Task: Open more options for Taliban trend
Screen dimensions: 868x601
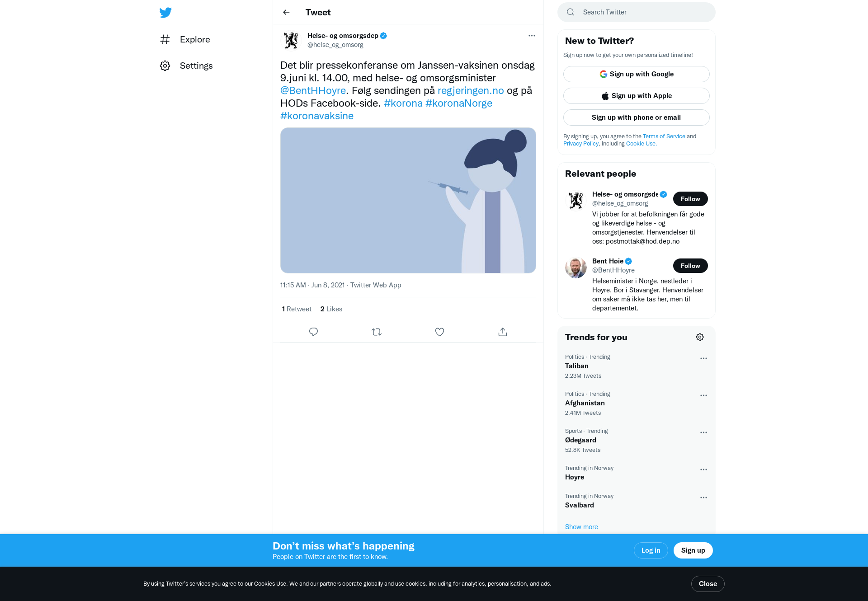Action: pos(703,358)
